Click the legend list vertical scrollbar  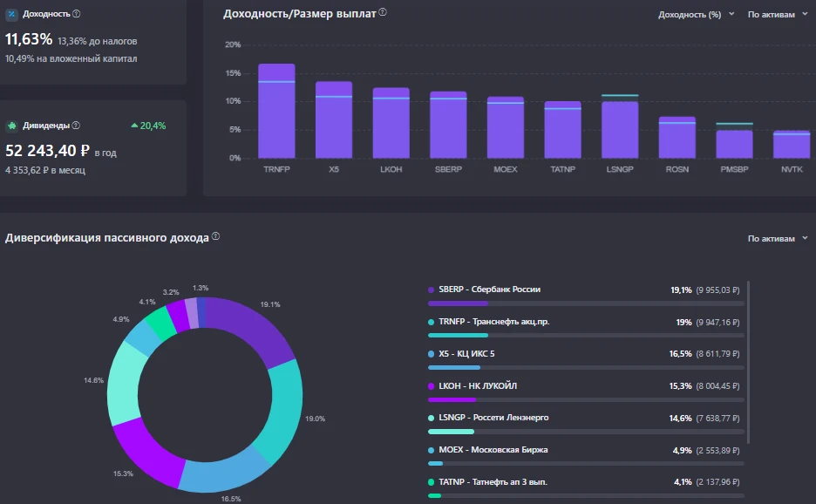(748, 363)
